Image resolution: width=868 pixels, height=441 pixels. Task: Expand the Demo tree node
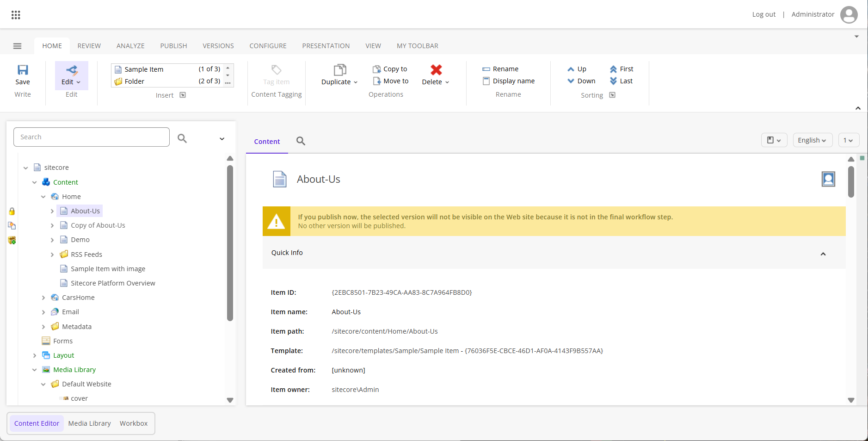[52, 240]
